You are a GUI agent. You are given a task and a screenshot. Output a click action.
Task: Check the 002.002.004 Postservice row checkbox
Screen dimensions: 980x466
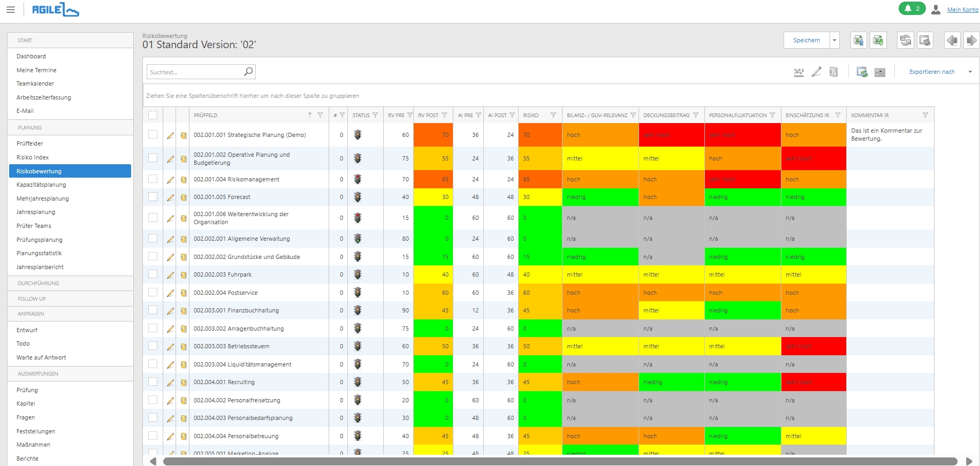click(153, 292)
